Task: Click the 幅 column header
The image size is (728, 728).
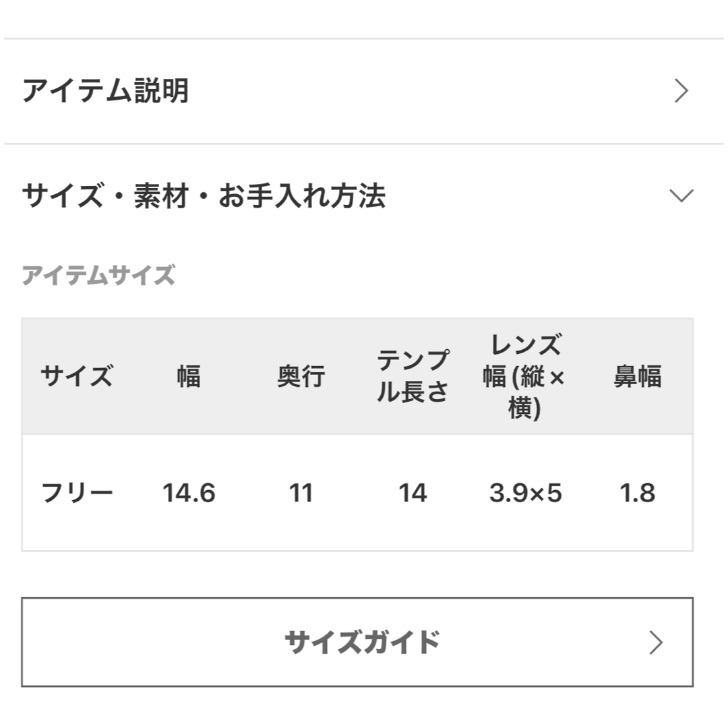Action: pos(189,376)
